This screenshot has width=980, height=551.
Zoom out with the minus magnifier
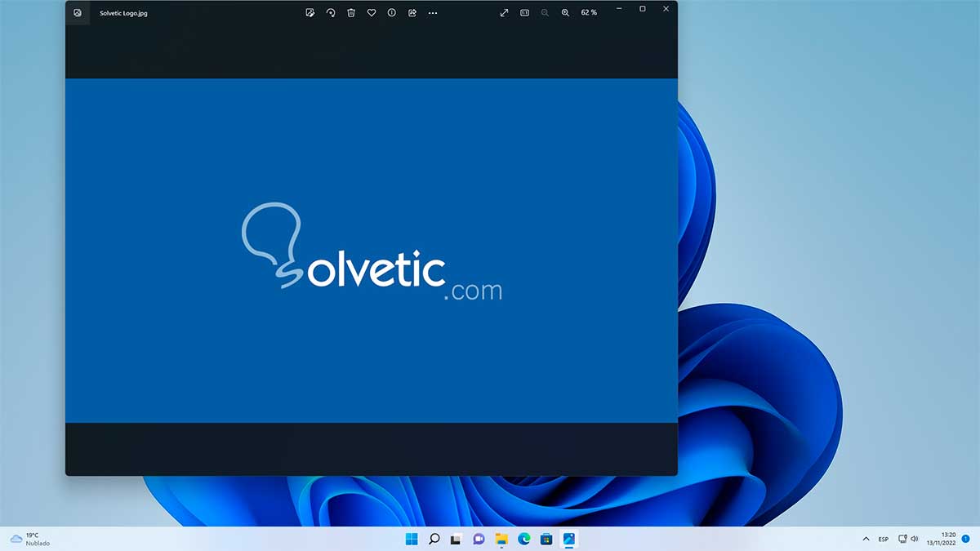pos(545,13)
